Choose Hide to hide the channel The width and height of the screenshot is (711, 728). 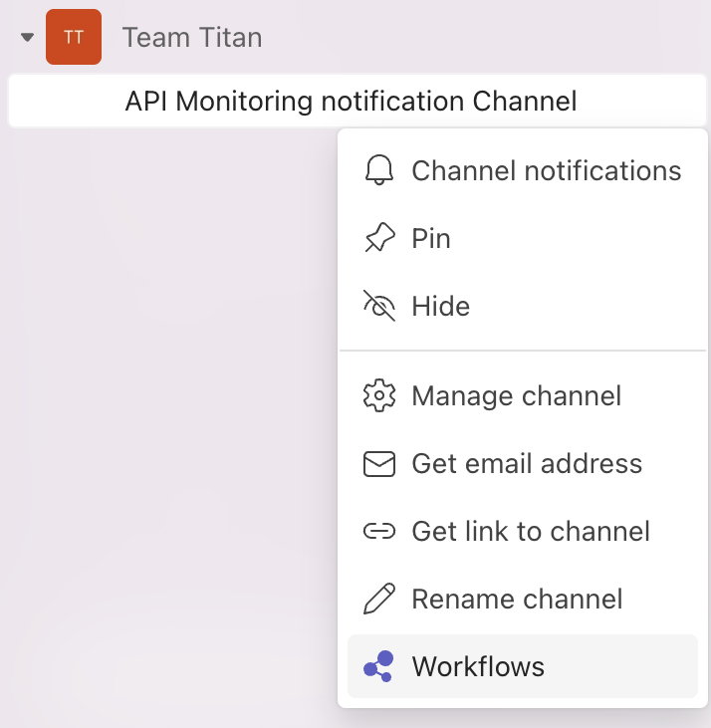523,306
